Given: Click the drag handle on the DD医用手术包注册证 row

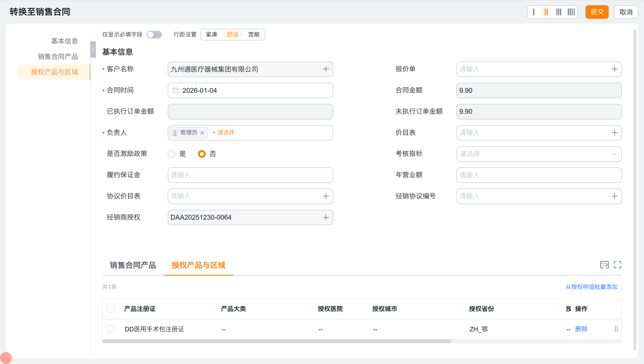Looking at the screenshot, I should [616, 329].
